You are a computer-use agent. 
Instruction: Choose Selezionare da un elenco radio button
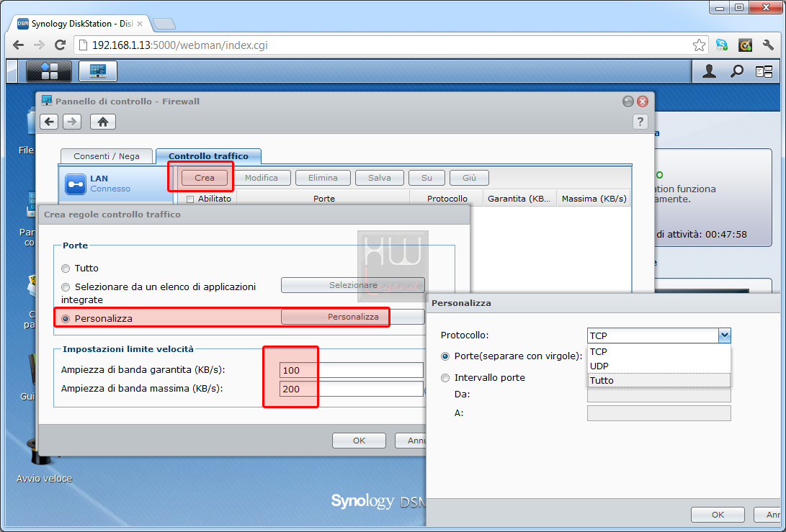coord(66,287)
